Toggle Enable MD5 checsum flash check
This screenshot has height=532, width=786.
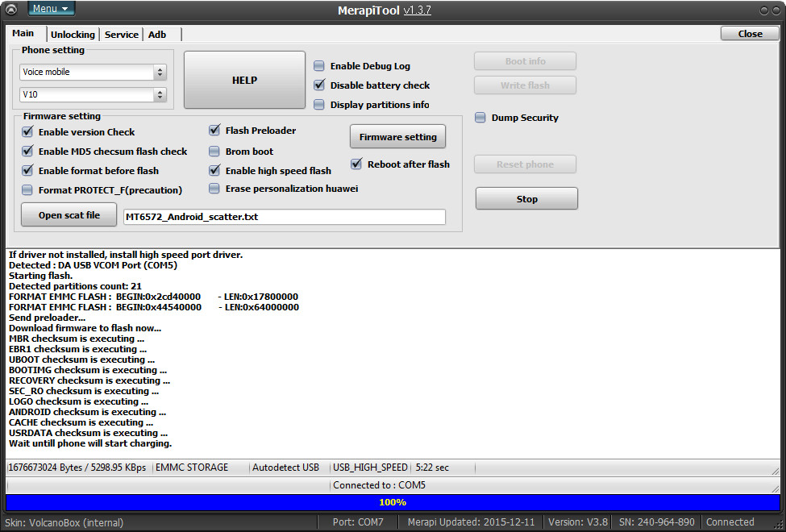coord(27,152)
